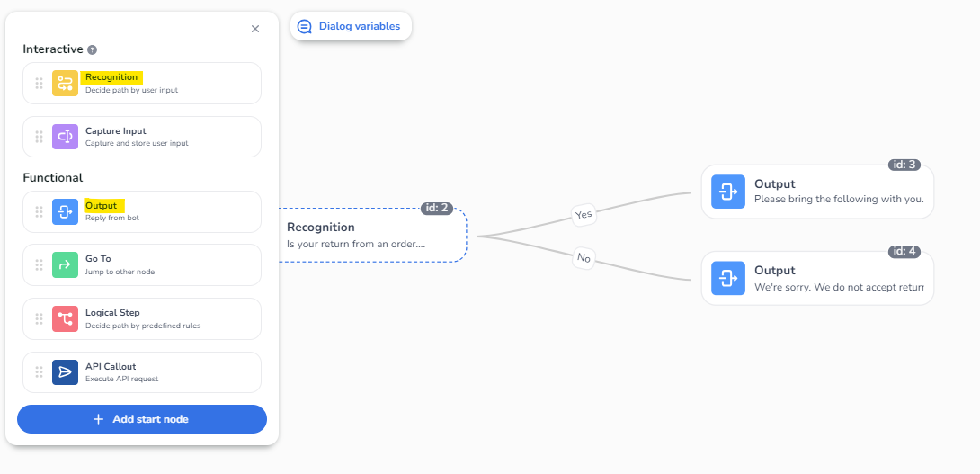This screenshot has width=980, height=474.
Task: Click Output node id 4 icon
Action: (727, 278)
